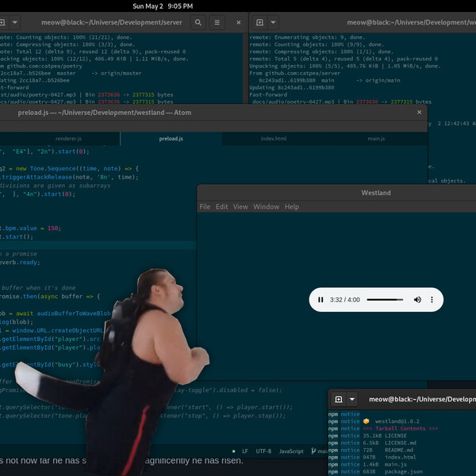476x476 pixels.
Task: Switch to the main.js tab in Atom
Action: click(x=376, y=139)
